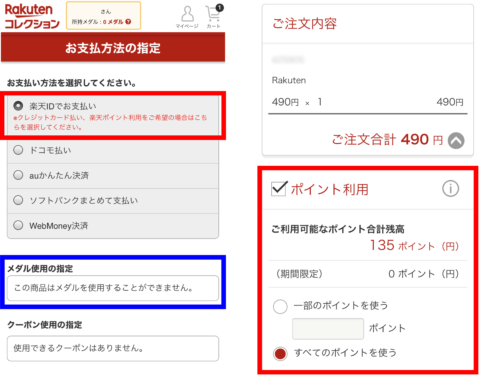Choose 一部のポイントを使う radio button
480x377 pixels.
(x=280, y=306)
